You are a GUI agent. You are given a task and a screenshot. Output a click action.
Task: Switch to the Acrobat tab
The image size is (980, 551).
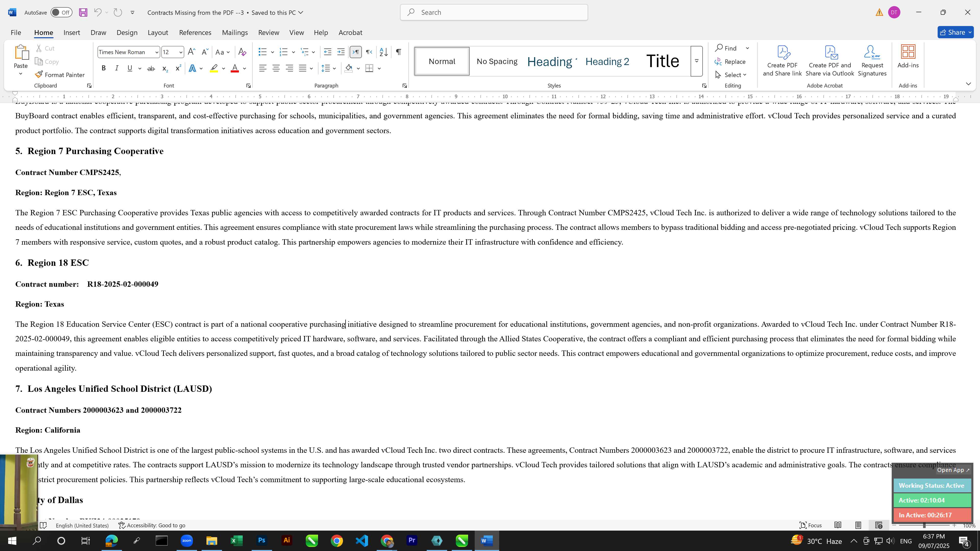(350, 33)
